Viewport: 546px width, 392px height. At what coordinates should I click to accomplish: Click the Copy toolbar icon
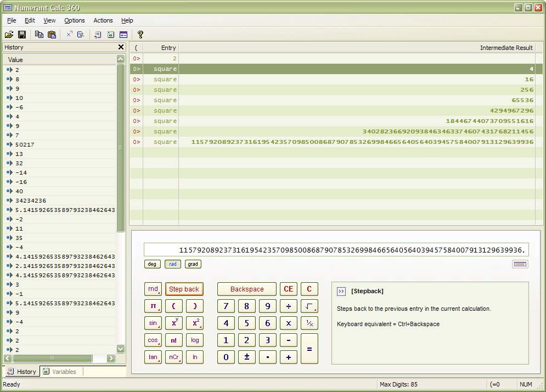39,35
